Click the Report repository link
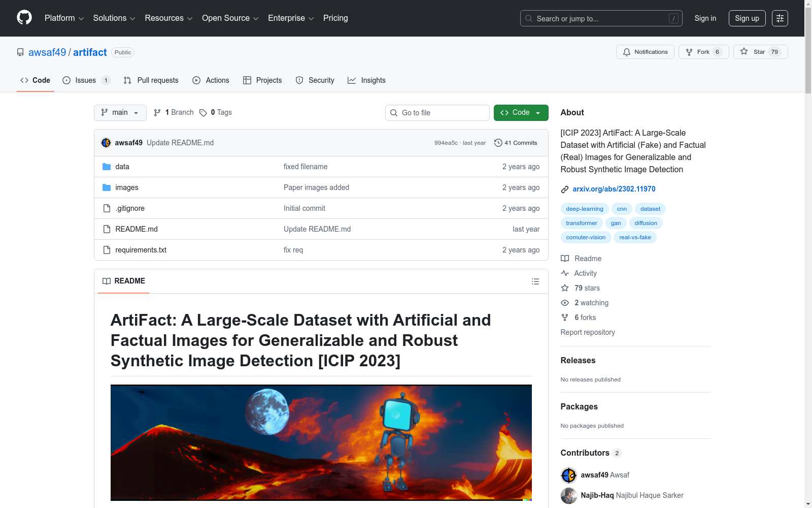 (588, 332)
